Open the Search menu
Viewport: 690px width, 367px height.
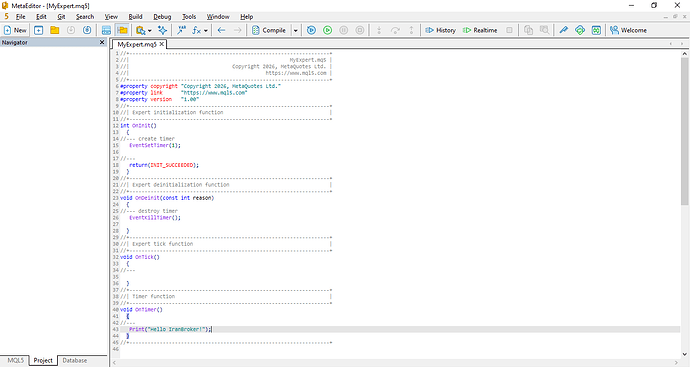[x=85, y=17]
